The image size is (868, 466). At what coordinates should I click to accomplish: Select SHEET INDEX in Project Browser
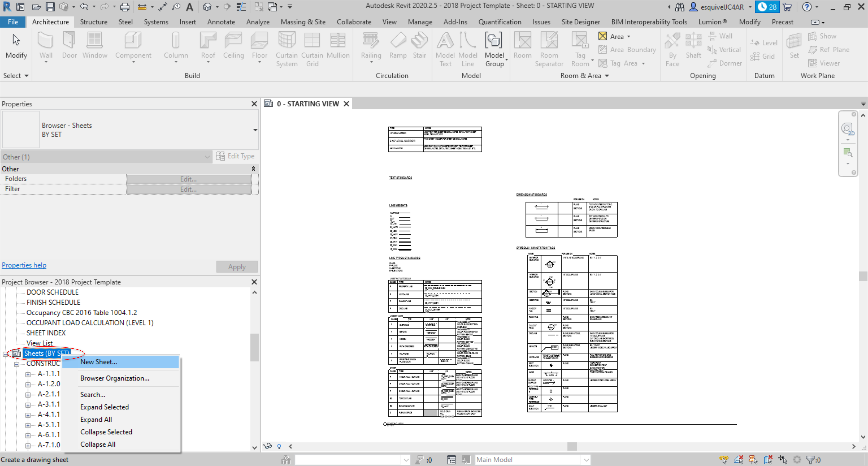(x=46, y=333)
